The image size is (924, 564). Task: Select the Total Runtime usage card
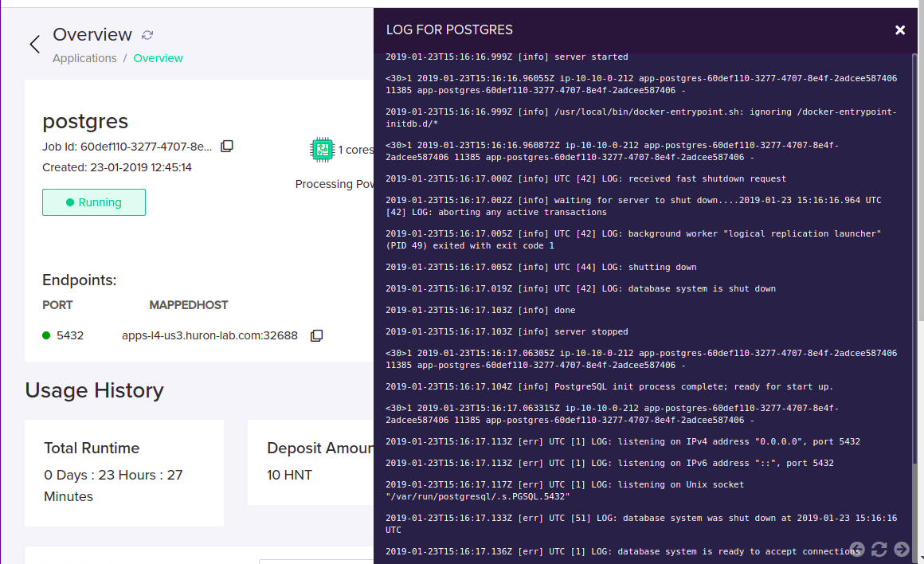(124, 472)
